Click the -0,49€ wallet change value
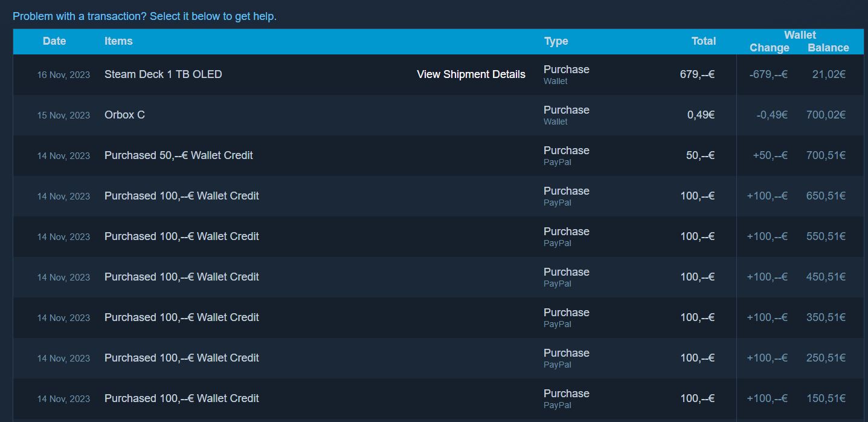Screen dimensions: 868x422 [772, 115]
